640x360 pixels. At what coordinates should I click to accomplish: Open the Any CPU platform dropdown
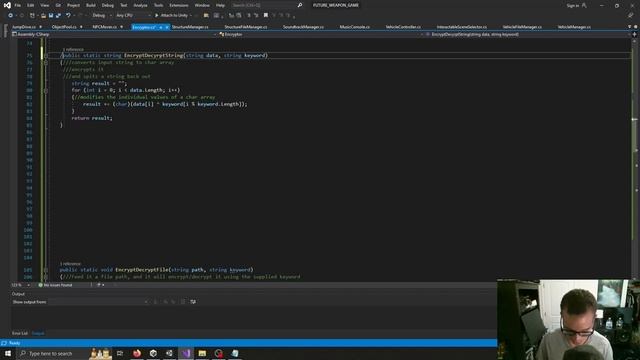(133, 16)
